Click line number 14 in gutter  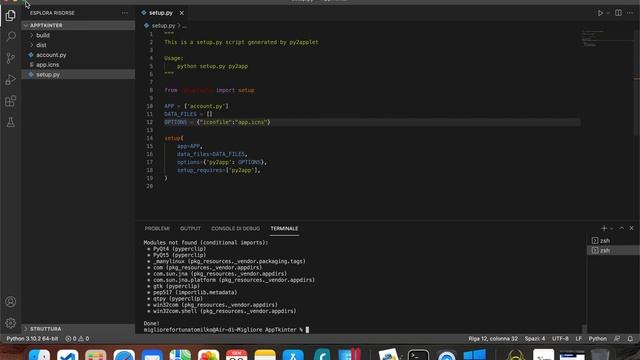point(150,138)
